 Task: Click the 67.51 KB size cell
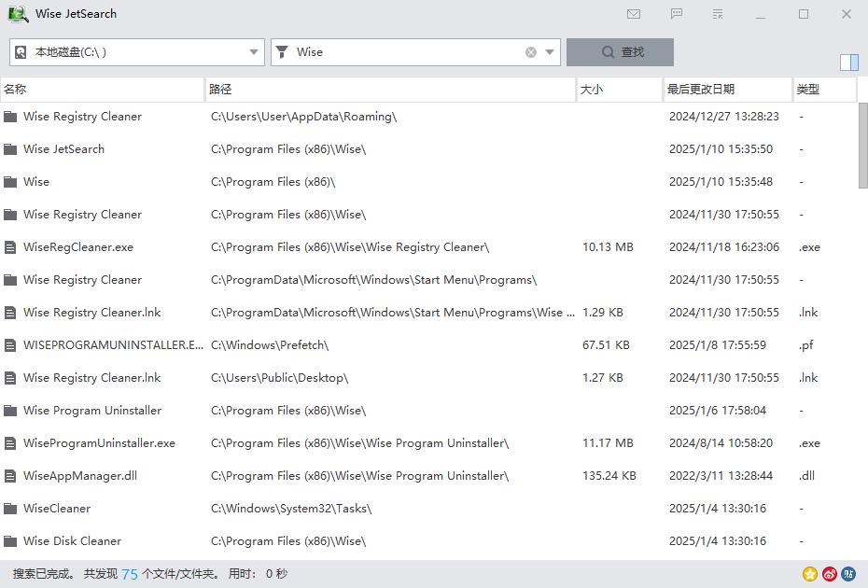606,345
